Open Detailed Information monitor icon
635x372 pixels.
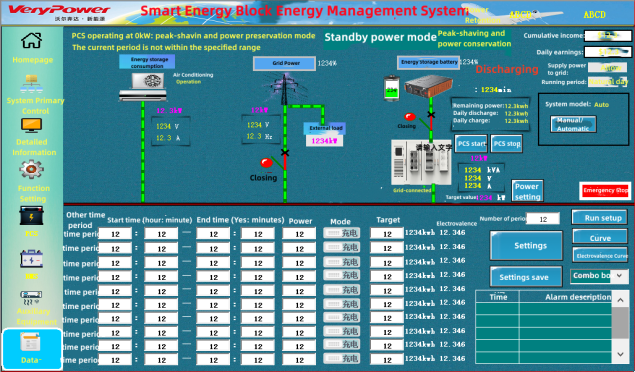(32, 125)
